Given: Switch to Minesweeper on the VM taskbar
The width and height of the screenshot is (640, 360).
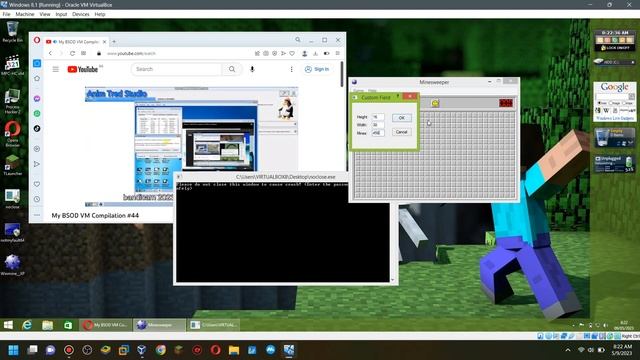Looking at the screenshot, I should click(x=159, y=325).
